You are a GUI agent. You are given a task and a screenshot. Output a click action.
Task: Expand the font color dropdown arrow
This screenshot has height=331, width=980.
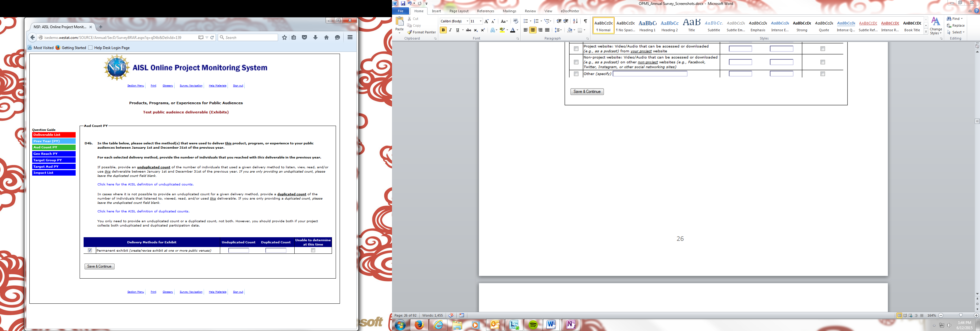click(517, 30)
